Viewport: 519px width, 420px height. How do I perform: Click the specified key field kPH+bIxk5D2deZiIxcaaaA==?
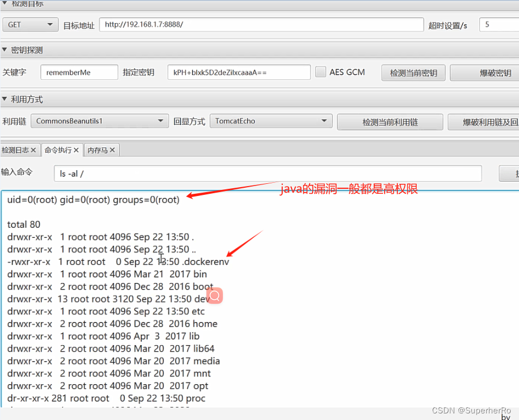239,72
